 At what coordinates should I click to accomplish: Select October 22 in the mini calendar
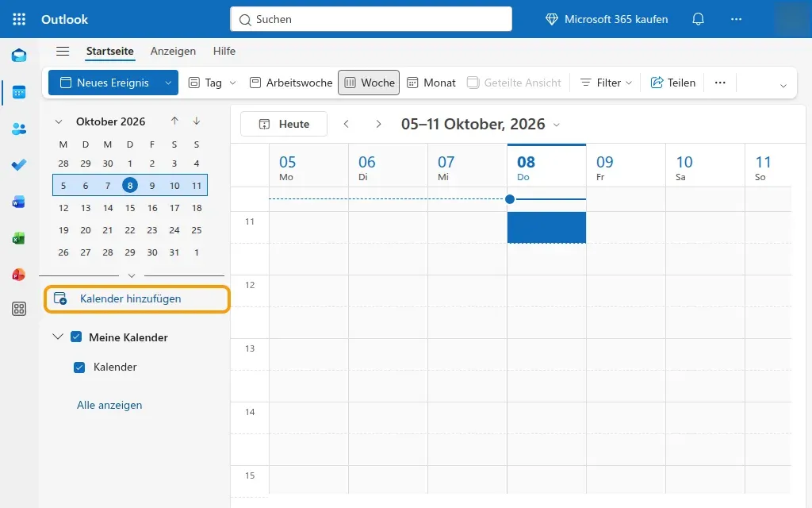pyautogui.click(x=130, y=230)
